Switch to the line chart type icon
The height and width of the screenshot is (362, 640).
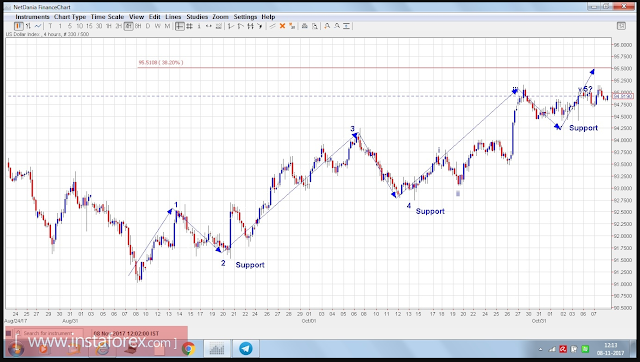38,26
